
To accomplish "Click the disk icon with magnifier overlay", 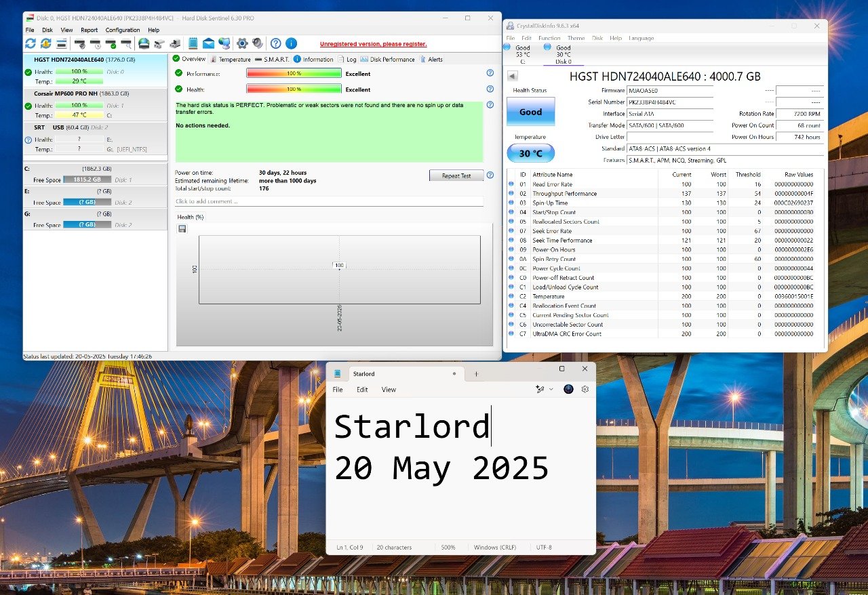I will (x=126, y=43).
